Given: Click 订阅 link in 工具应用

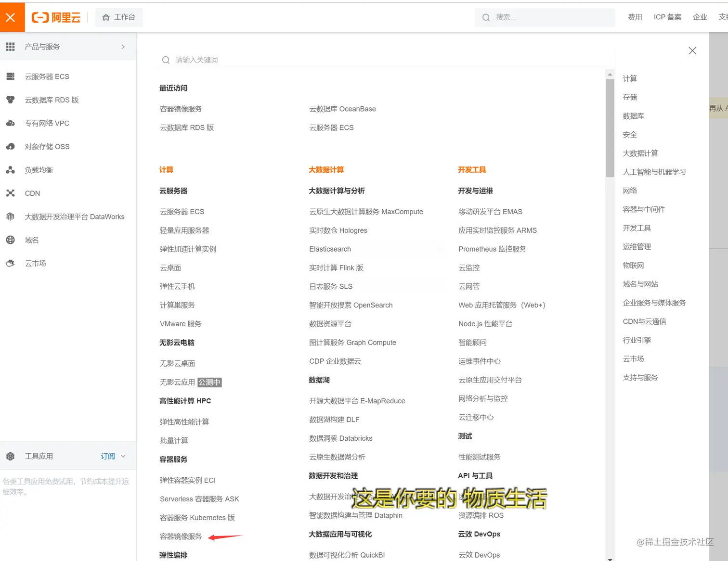Looking at the screenshot, I should pos(108,456).
